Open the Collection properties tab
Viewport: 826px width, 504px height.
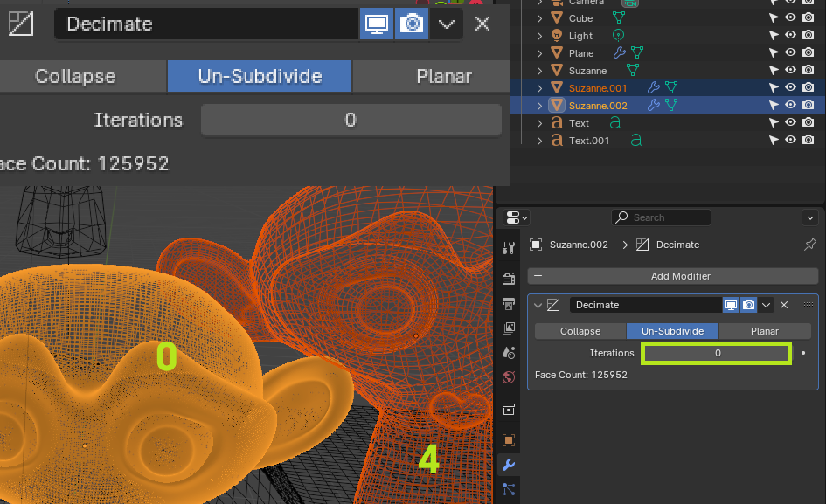509,409
